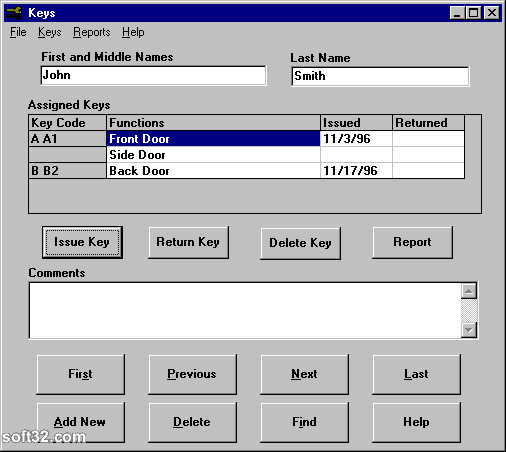506x452 pixels.
Task: Go to the Next record
Action: tap(304, 374)
